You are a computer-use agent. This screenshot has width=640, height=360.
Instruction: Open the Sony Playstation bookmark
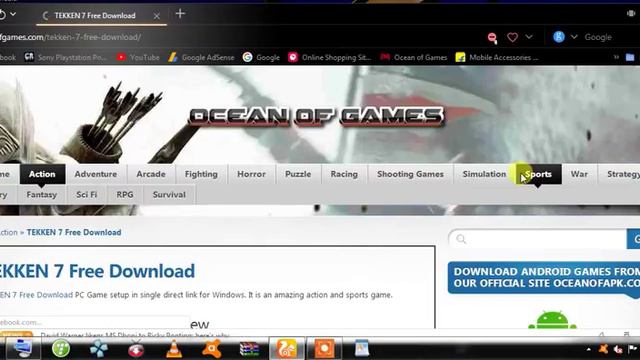[x=65, y=58]
